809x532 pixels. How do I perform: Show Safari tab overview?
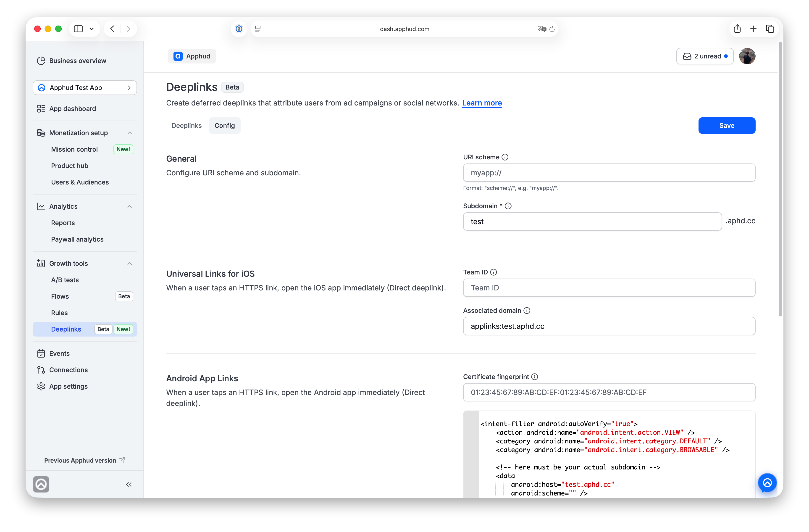click(x=770, y=29)
